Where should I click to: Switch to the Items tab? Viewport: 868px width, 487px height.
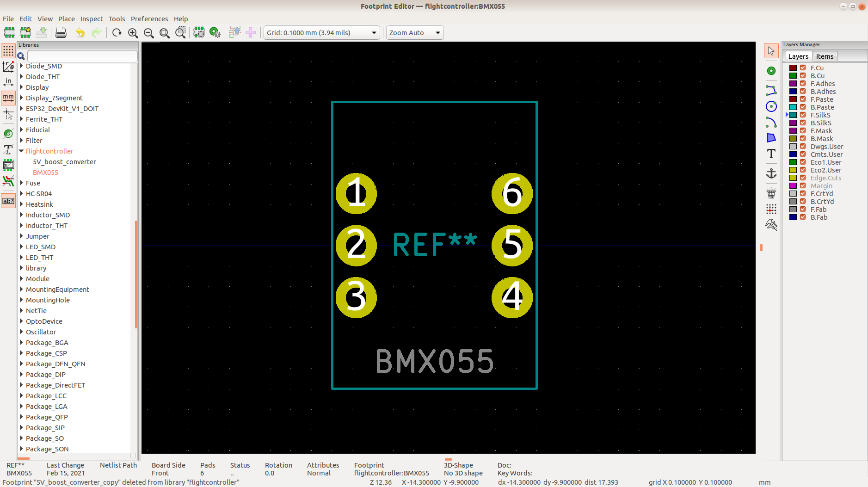[x=825, y=56]
